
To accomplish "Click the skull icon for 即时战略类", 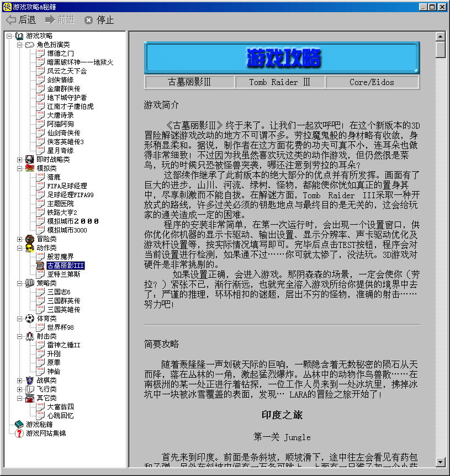I will (x=30, y=160).
